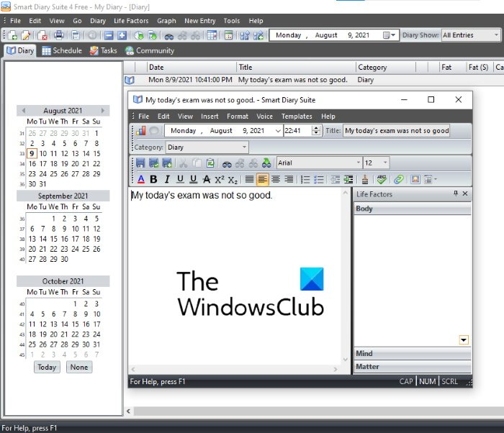This screenshot has width=504, height=433.
Task: Click the Replace green binoculars icon in editor
Action: (x=266, y=163)
